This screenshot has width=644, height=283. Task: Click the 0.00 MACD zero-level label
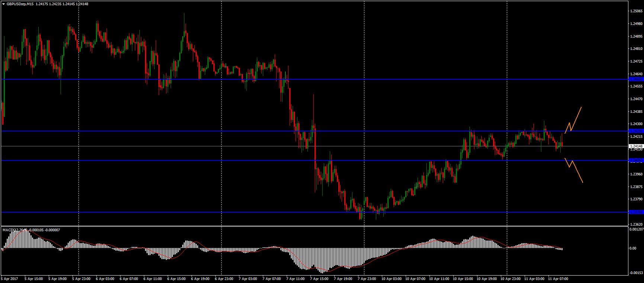(633, 248)
